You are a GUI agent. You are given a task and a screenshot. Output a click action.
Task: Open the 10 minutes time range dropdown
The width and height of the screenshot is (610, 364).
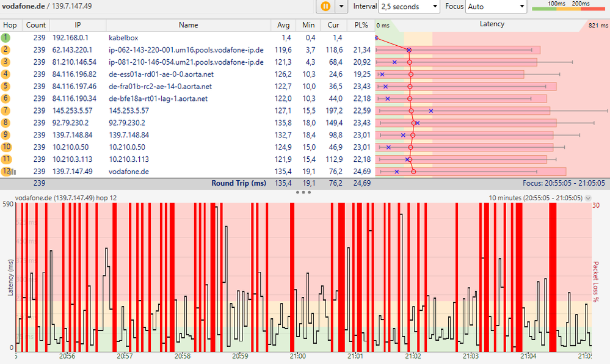click(x=588, y=198)
